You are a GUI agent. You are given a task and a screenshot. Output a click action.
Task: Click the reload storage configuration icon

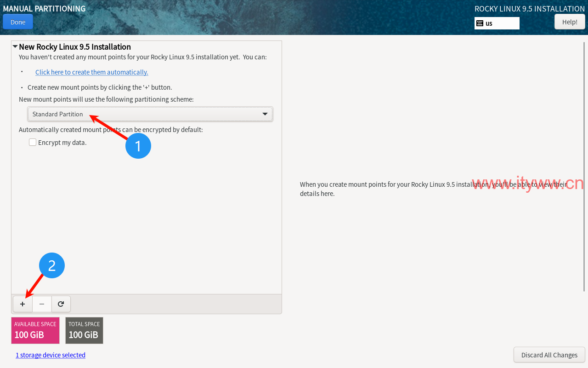61,304
